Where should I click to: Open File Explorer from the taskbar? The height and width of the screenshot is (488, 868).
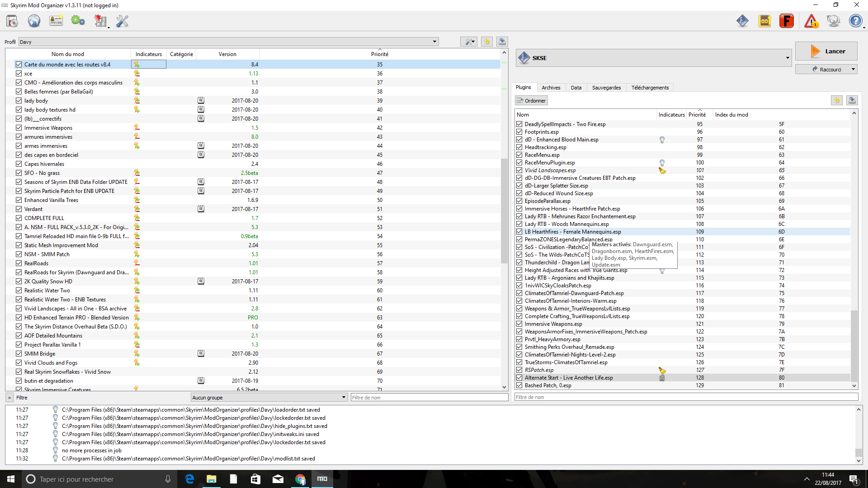pyautogui.click(x=212, y=479)
